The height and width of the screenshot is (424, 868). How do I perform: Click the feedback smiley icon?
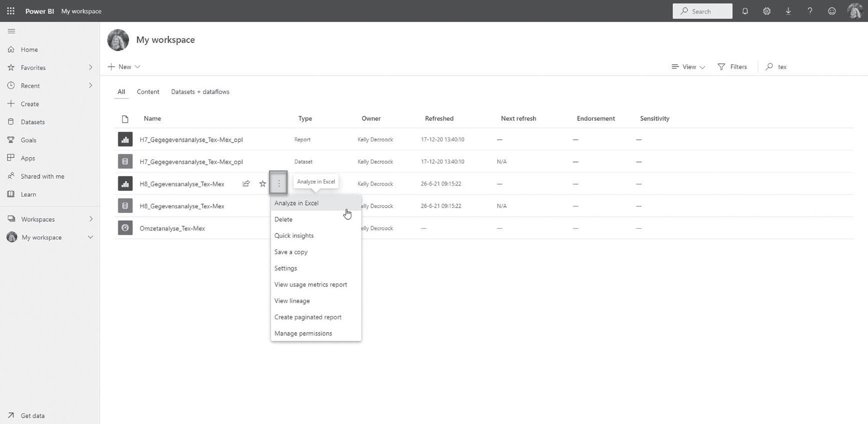(x=831, y=11)
